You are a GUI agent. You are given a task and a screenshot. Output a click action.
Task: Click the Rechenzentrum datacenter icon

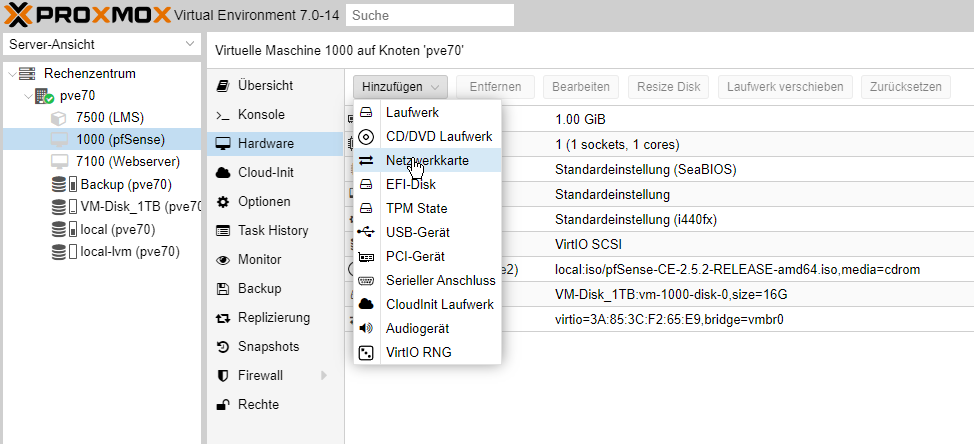tap(27, 73)
